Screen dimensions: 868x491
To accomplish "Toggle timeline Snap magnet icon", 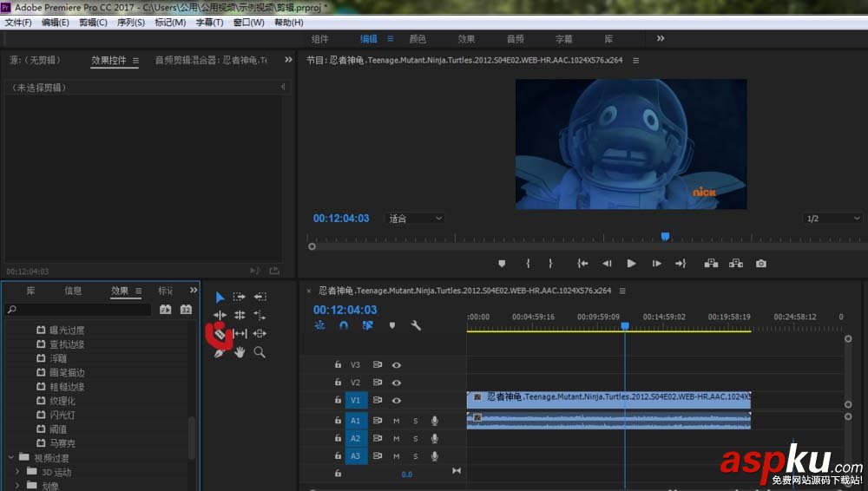I will tap(344, 325).
